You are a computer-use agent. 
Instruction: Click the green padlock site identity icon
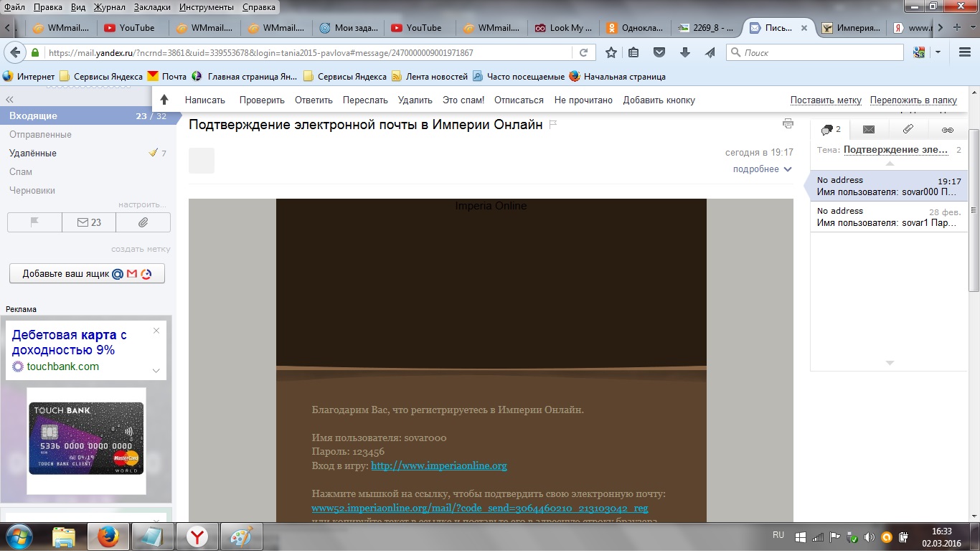35,52
